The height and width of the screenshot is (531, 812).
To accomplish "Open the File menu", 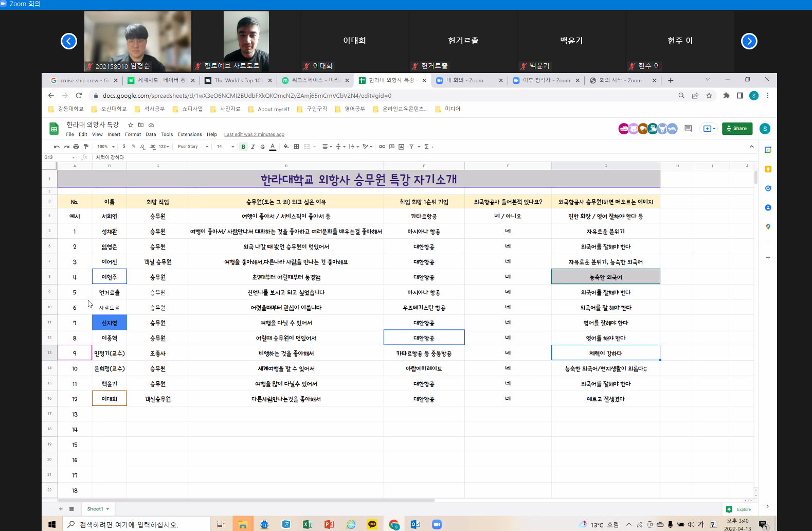I will tap(70, 134).
